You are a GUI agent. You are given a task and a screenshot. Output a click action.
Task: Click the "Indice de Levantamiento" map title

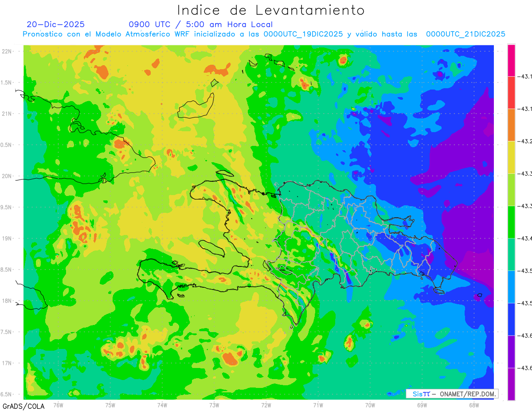271,10
